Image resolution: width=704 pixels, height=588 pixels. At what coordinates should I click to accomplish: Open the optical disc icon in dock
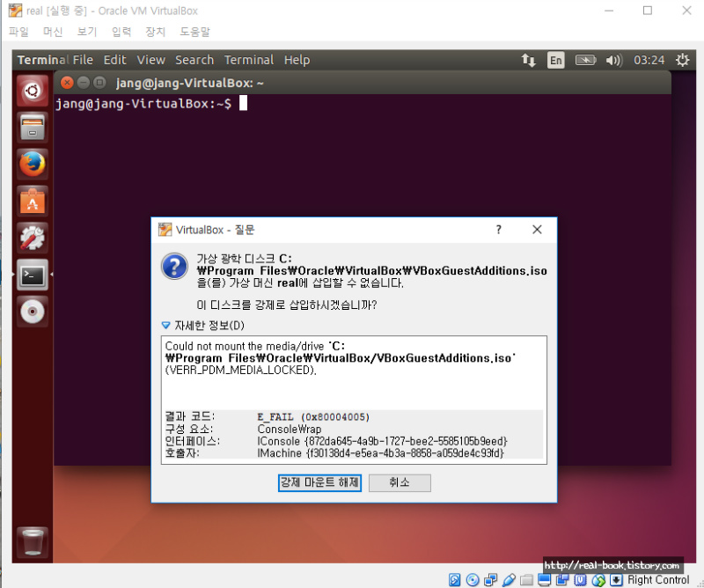[x=33, y=312]
